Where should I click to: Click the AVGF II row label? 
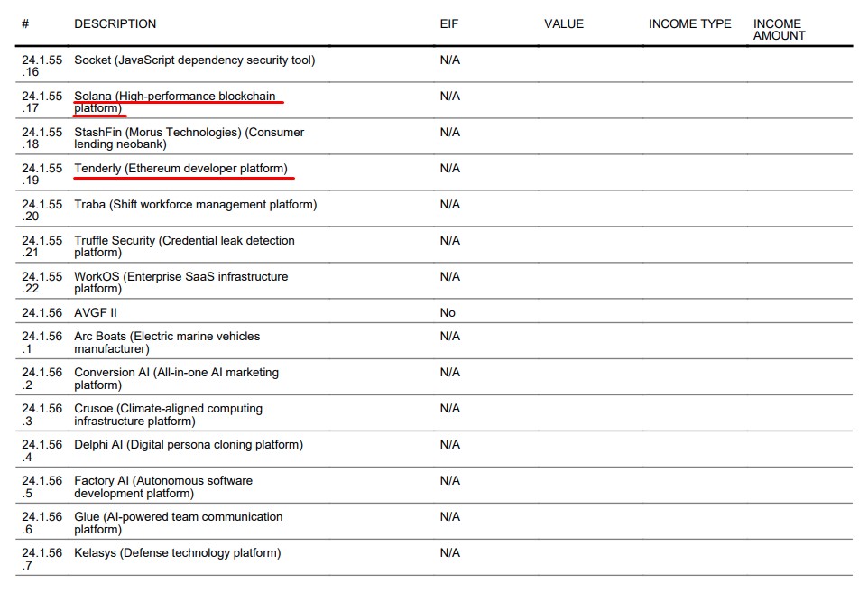click(x=96, y=312)
